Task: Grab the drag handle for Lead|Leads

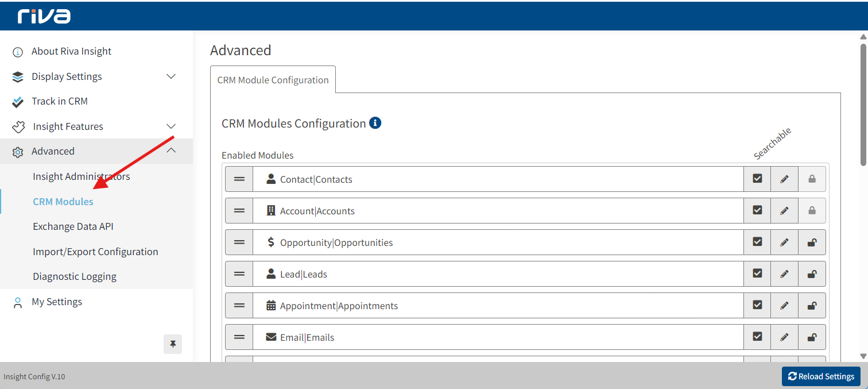Action: tap(239, 274)
